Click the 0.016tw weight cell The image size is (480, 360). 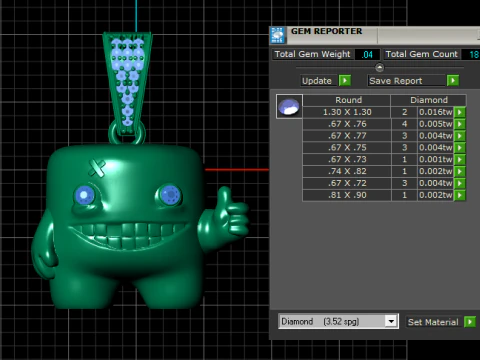(436, 112)
